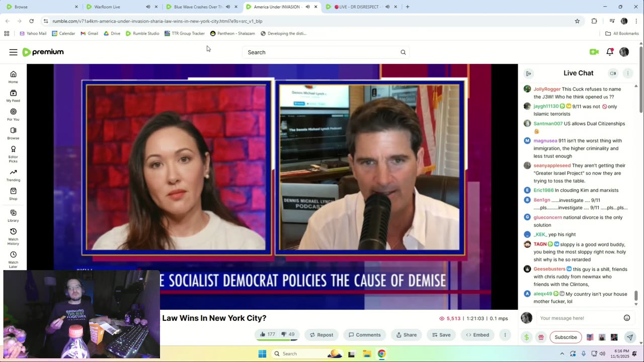Open File Explorer from the taskbar
This screenshot has height=362, width=644.
click(x=367, y=354)
